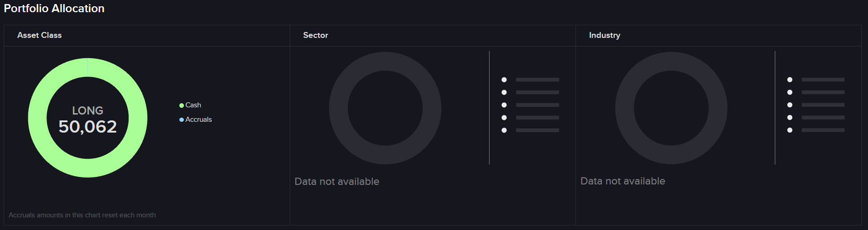Click the green Cash legend dot

pos(182,106)
